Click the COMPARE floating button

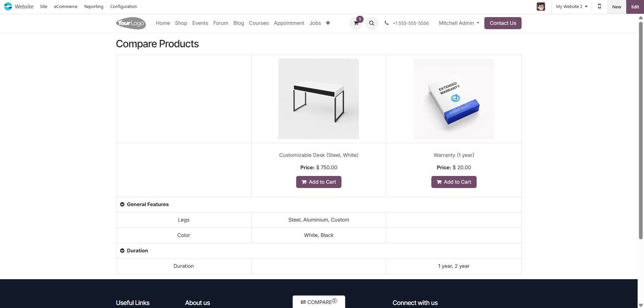click(319, 302)
